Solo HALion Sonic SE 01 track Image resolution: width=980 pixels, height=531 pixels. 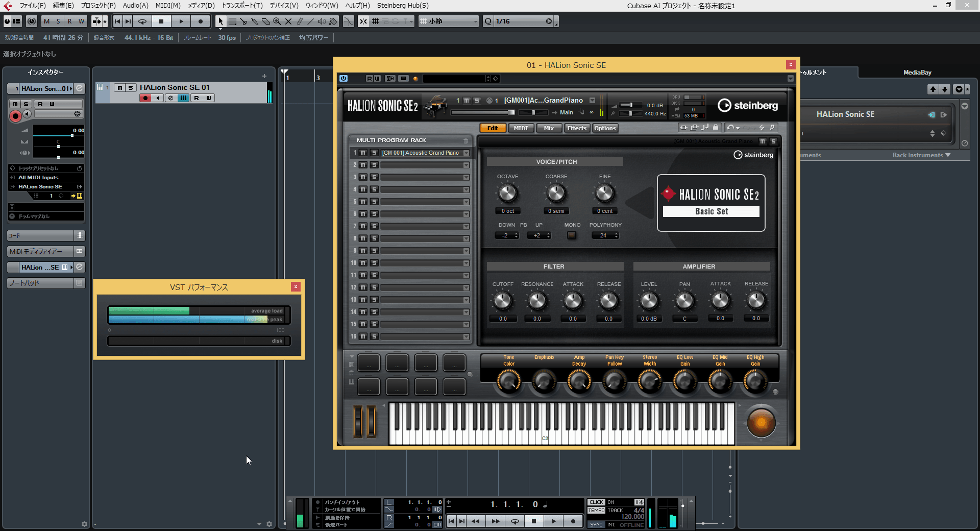click(131, 88)
